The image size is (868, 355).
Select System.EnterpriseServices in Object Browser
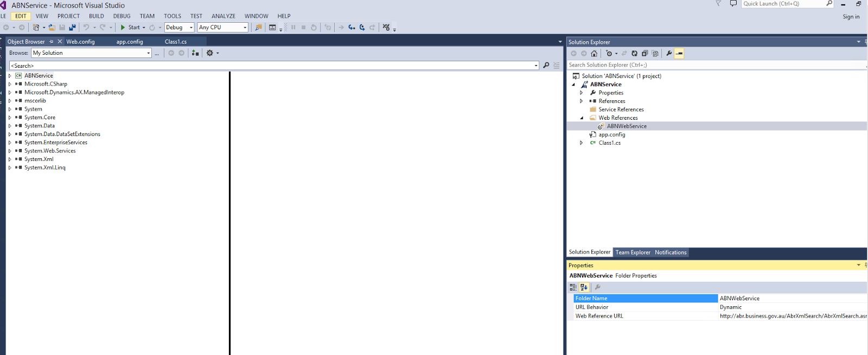click(56, 143)
